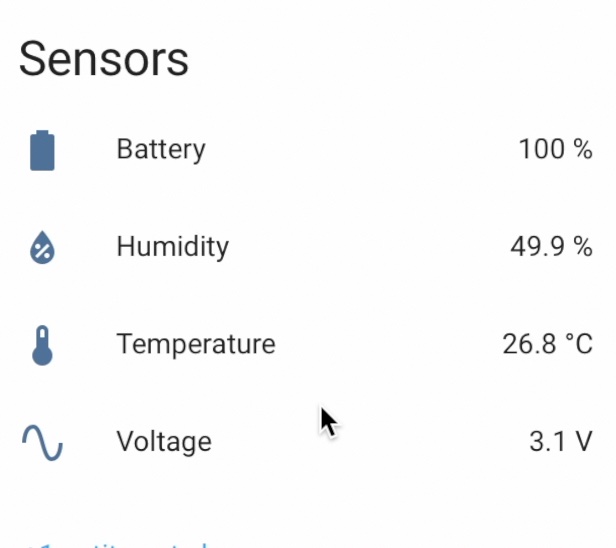This screenshot has height=548, width=616.
Task: Open the Humidity entity label
Action: [x=172, y=247]
